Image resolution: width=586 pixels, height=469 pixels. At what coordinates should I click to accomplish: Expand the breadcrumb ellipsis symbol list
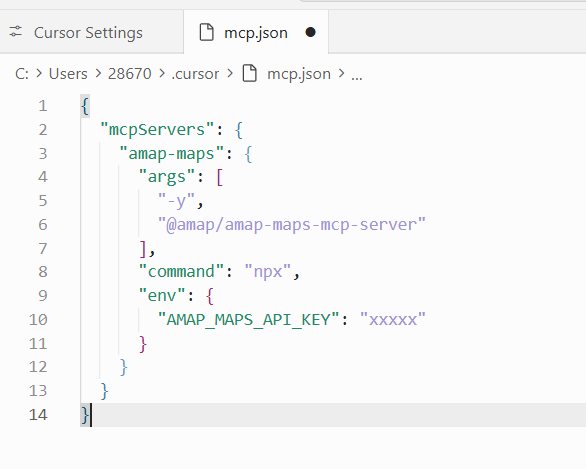357,74
